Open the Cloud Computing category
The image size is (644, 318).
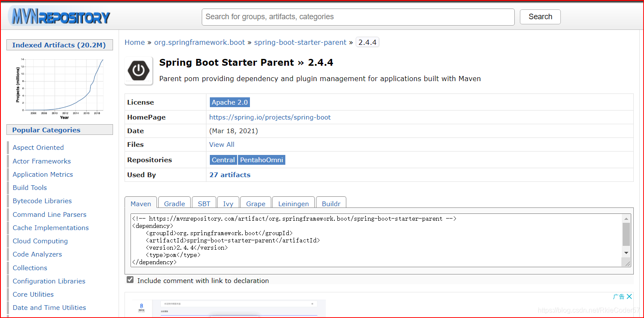[x=40, y=241]
